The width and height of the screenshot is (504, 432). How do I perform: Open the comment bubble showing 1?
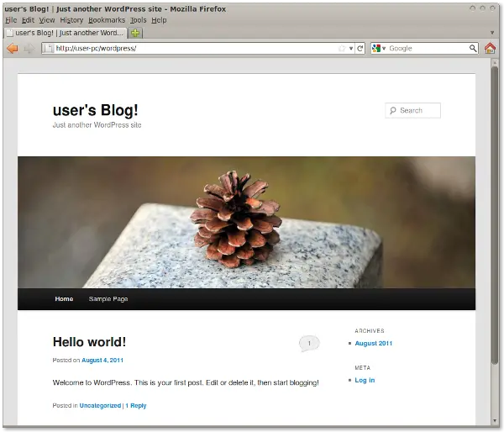309,343
